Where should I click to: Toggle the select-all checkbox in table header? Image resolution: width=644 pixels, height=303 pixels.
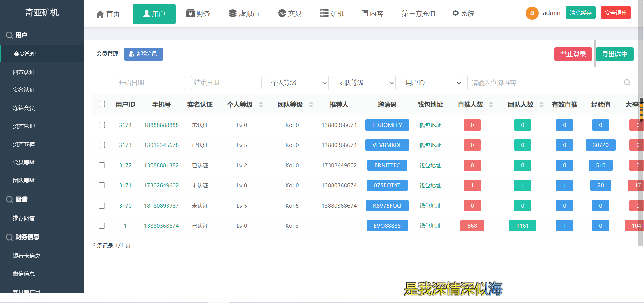(x=102, y=104)
